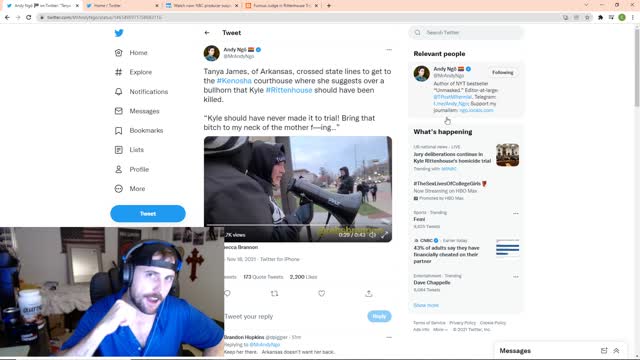View the 173 Quote Tweets
Screen dimensions: 640x360
click(263, 277)
